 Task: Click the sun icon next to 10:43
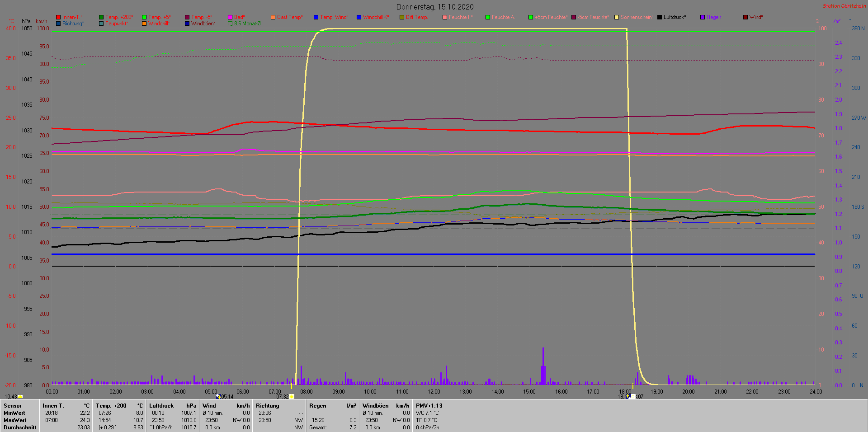(x=20, y=397)
